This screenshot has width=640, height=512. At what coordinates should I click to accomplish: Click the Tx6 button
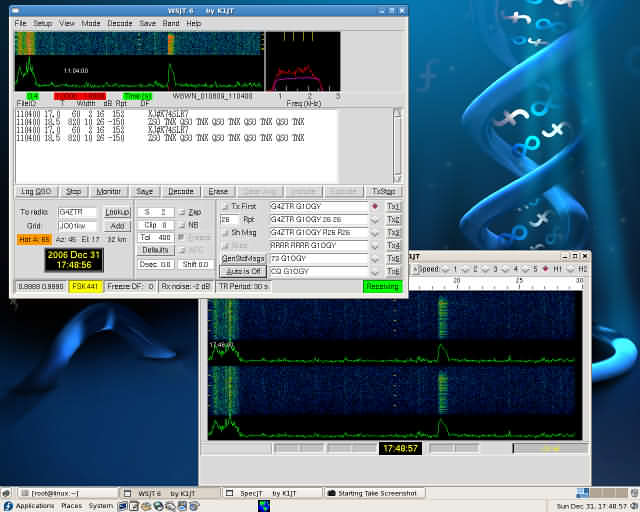(393, 271)
